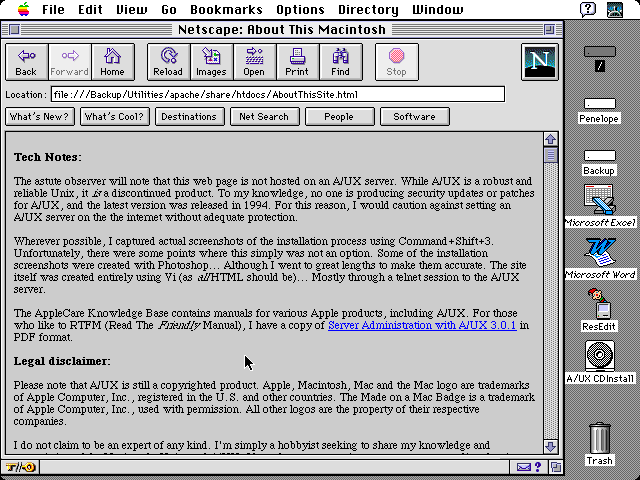640x480 pixels.
Task: Go to Home page via toolbar
Action: pyautogui.click(x=112, y=61)
